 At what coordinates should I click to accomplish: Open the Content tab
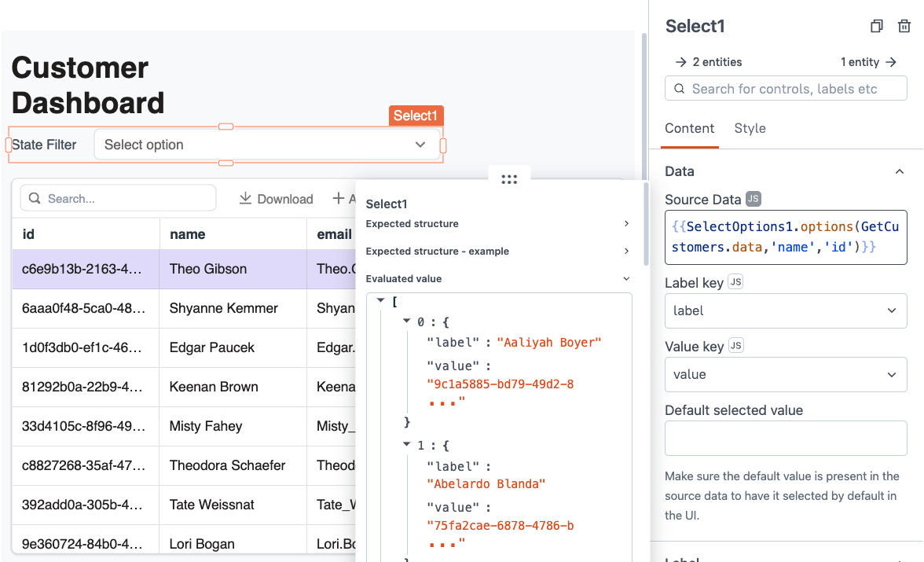[x=690, y=128]
